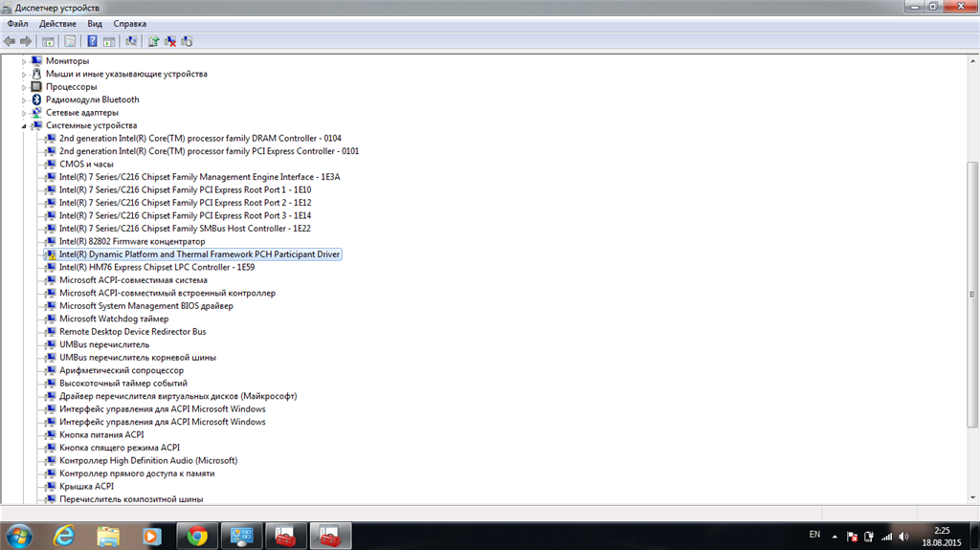The width and height of the screenshot is (980, 550).
Task: Select Крышка ACPI
Action: [86, 486]
